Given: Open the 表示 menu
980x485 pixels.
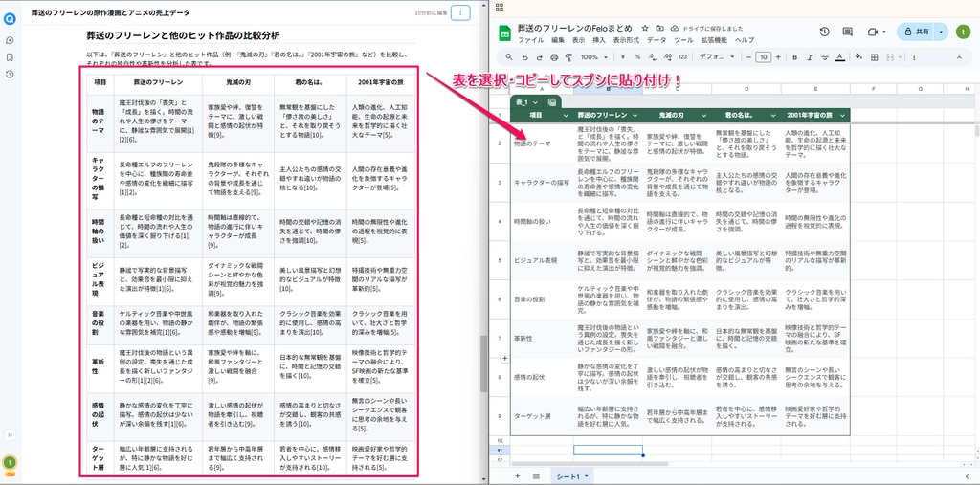Looking at the screenshot, I should coord(579,40).
